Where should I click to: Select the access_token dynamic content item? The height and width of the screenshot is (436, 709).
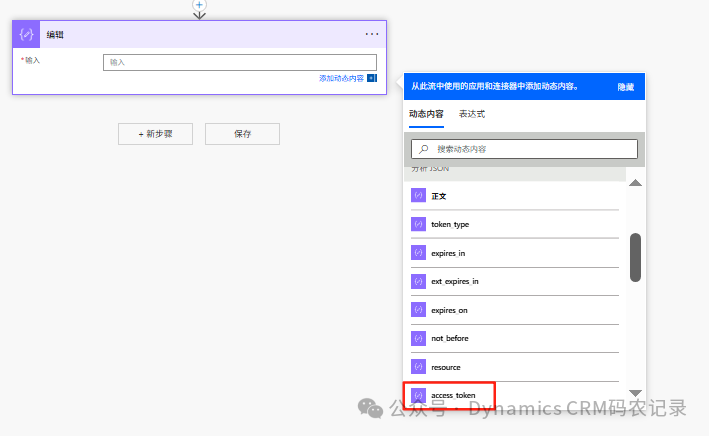[x=515, y=396]
